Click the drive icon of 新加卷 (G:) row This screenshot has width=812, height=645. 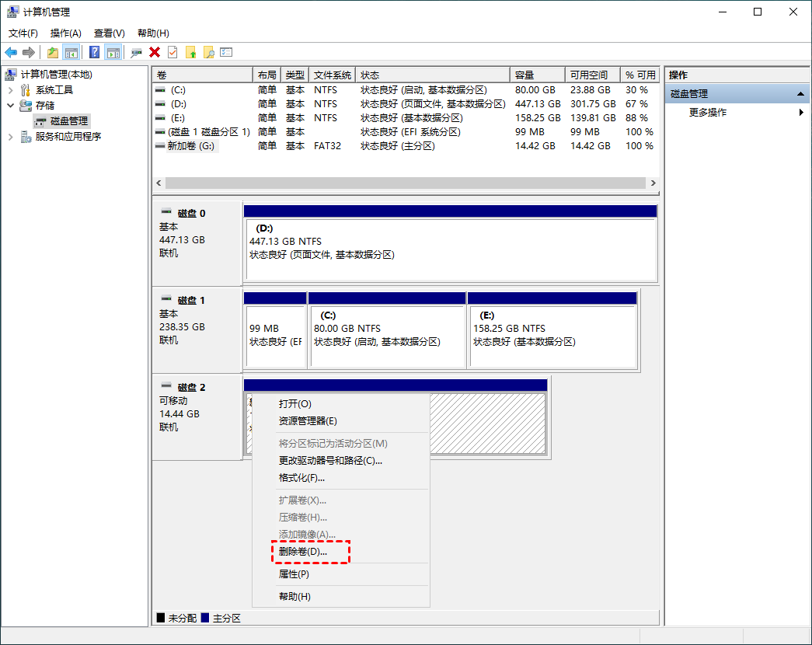point(161,146)
